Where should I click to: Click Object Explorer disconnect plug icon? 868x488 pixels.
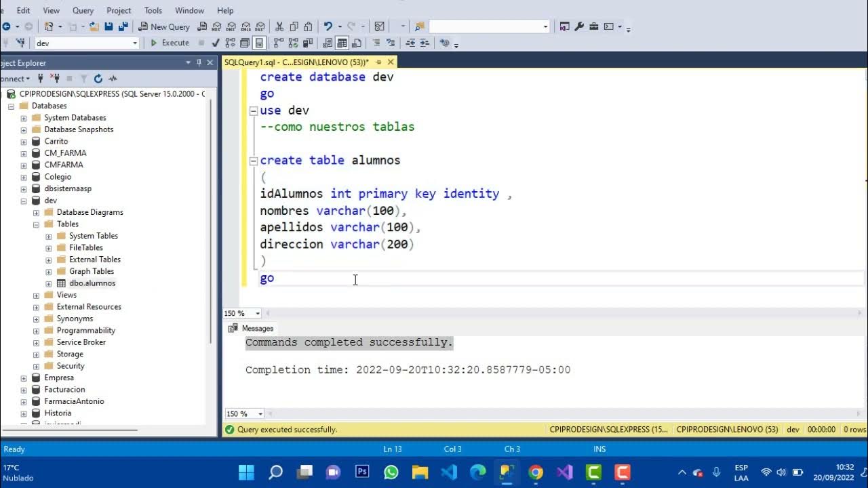click(x=55, y=79)
